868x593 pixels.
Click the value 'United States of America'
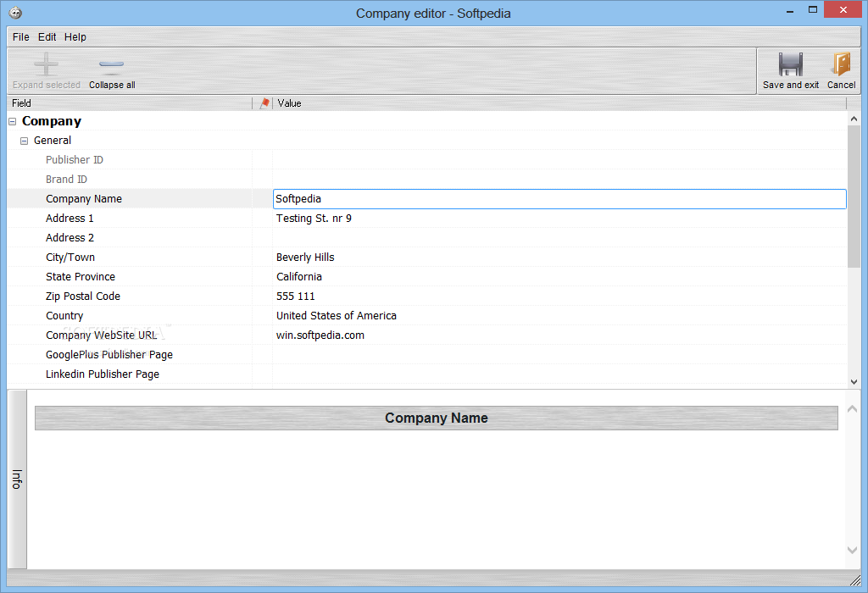click(337, 315)
